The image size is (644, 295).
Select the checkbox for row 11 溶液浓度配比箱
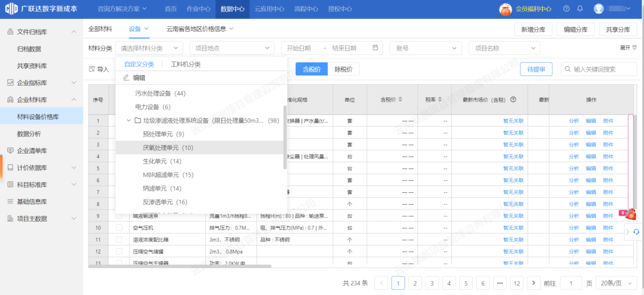point(119,239)
